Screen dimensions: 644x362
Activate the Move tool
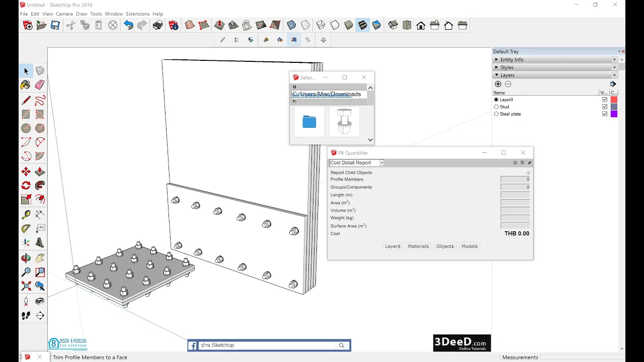pyautogui.click(x=26, y=172)
